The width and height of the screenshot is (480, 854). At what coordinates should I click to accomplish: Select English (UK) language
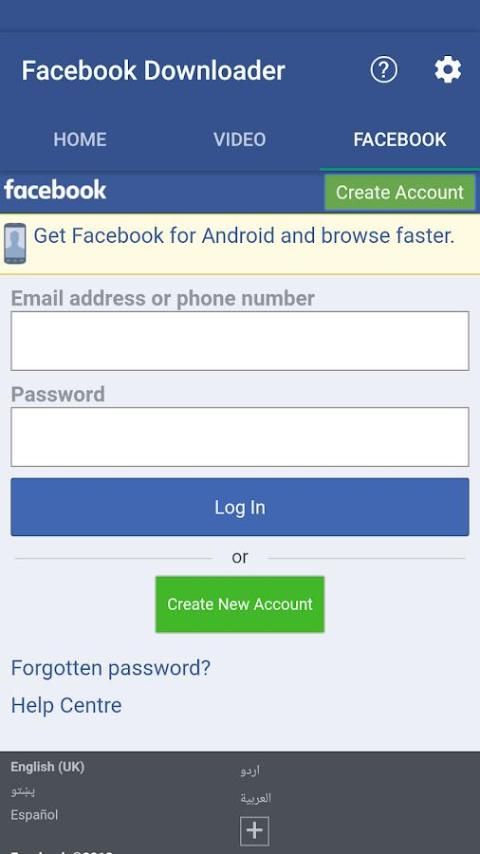pos(47,767)
